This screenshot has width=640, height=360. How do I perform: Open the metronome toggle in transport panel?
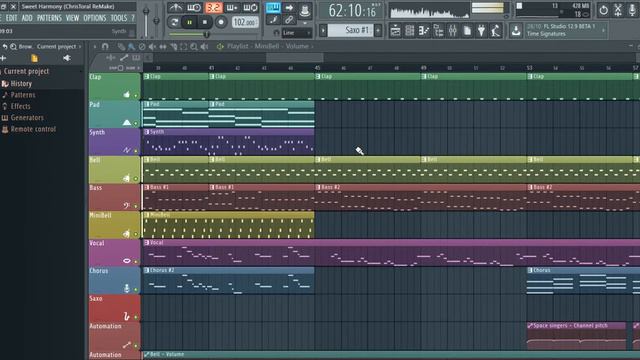pos(176,7)
